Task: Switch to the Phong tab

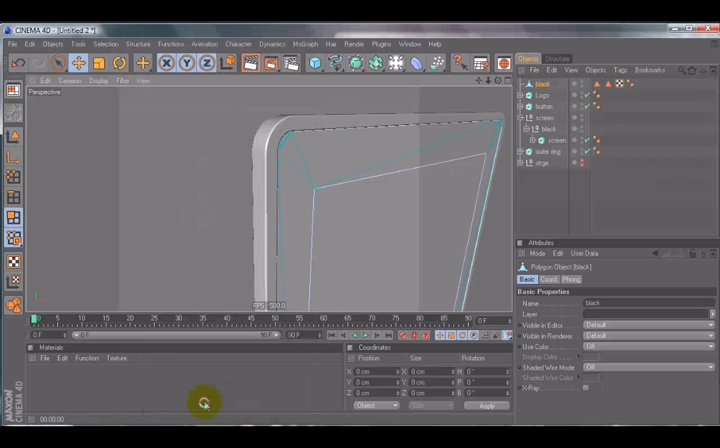Action: [x=571, y=279]
